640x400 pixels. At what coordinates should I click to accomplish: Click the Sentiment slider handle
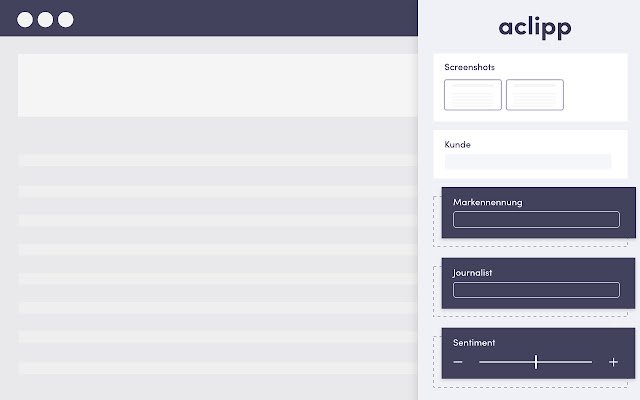[x=536, y=362]
